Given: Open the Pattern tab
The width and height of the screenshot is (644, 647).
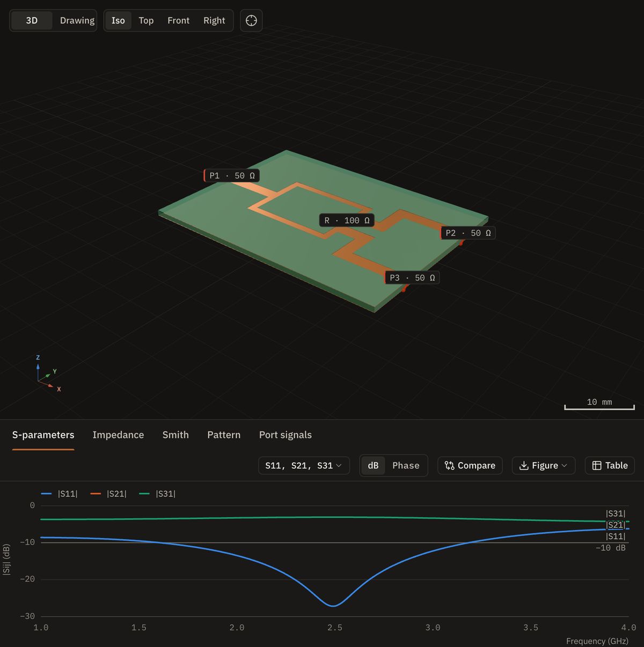Looking at the screenshot, I should coord(224,435).
